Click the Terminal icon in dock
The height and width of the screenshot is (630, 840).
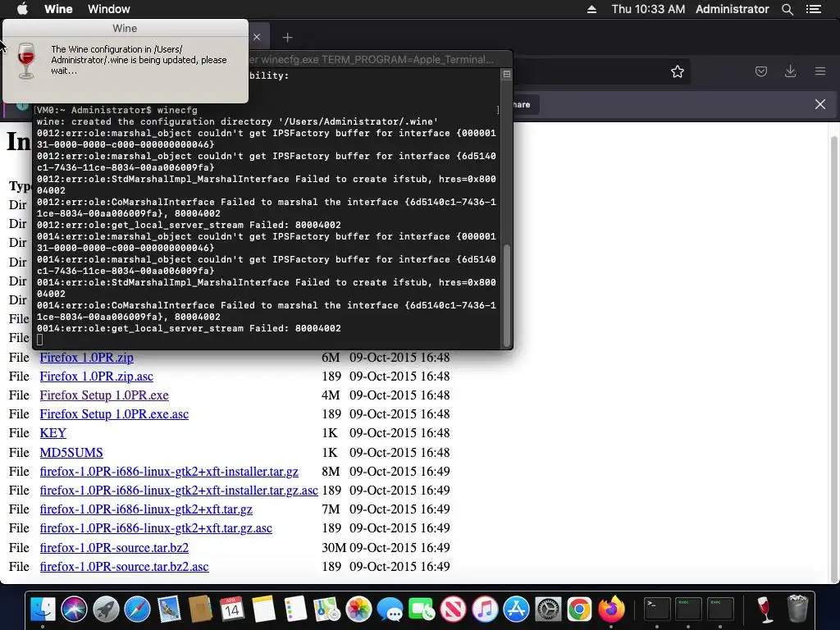[x=657, y=609]
